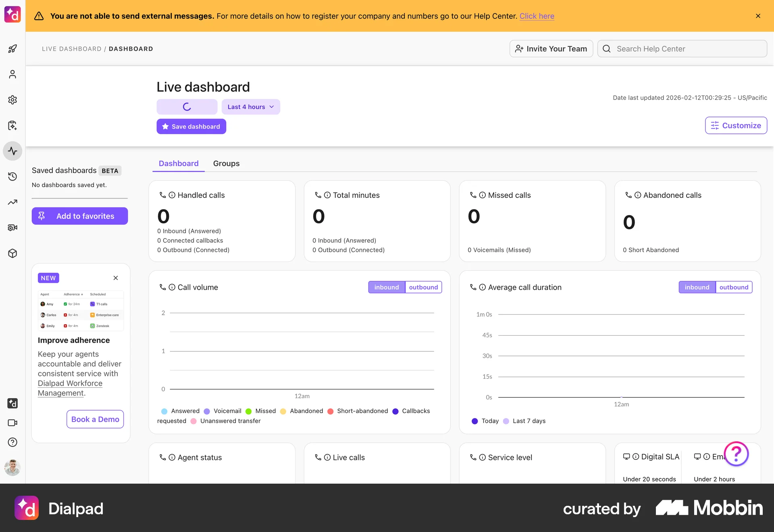
Task: Select the Dashboard tab
Action: (x=178, y=163)
